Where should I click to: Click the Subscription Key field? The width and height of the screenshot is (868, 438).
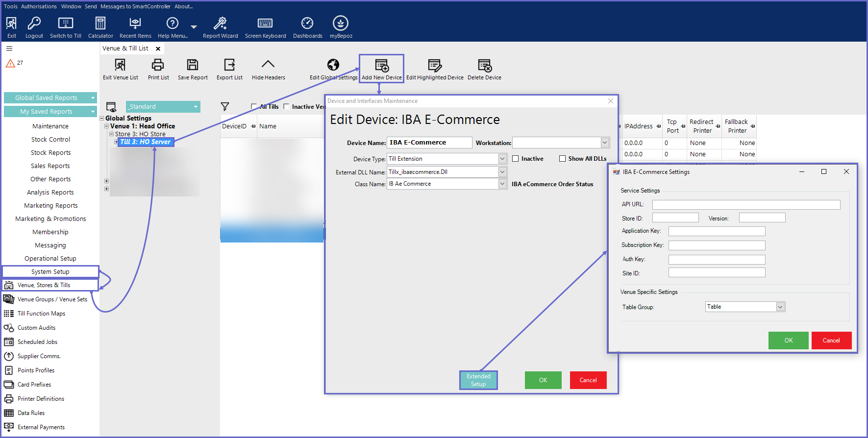(717, 245)
